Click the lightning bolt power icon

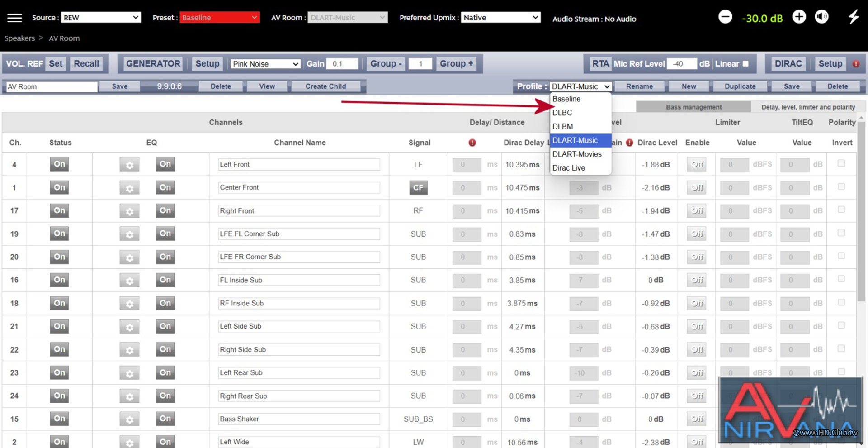tap(853, 17)
